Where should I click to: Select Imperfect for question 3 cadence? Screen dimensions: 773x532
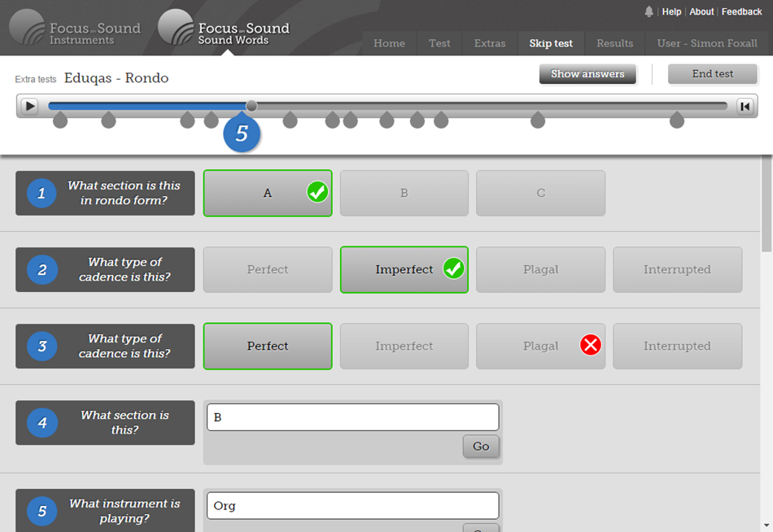[404, 346]
